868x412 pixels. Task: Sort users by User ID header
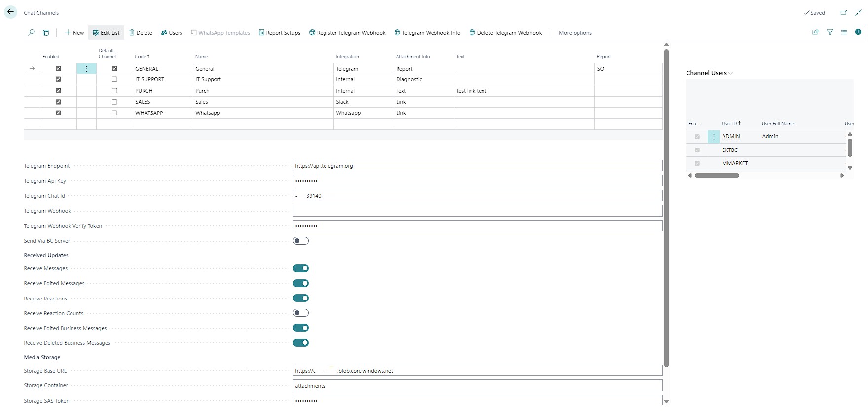click(x=731, y=124)
